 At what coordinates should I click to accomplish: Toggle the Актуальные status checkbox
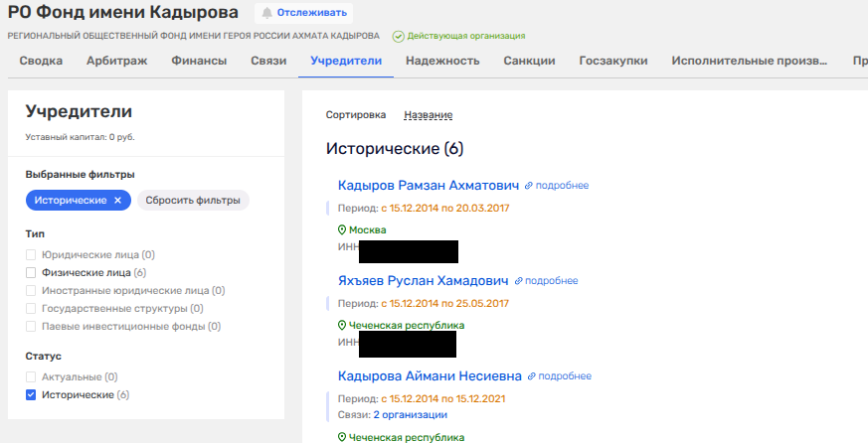point(31,376)
